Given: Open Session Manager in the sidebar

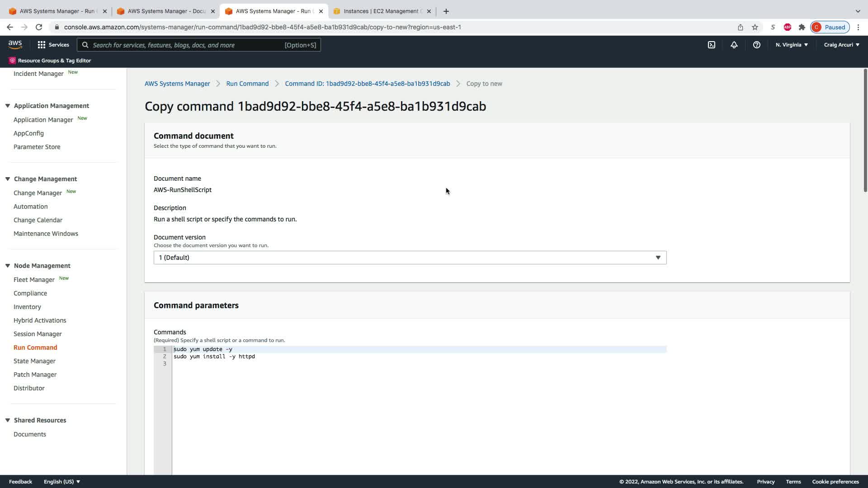Looking at the screenshot, I should click(x=38, y=334).
